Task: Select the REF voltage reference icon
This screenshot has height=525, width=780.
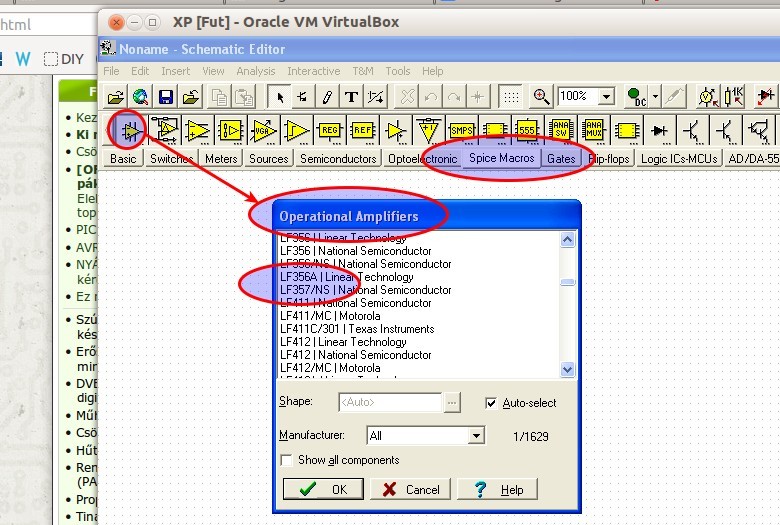Action: [x=362, y=131]
